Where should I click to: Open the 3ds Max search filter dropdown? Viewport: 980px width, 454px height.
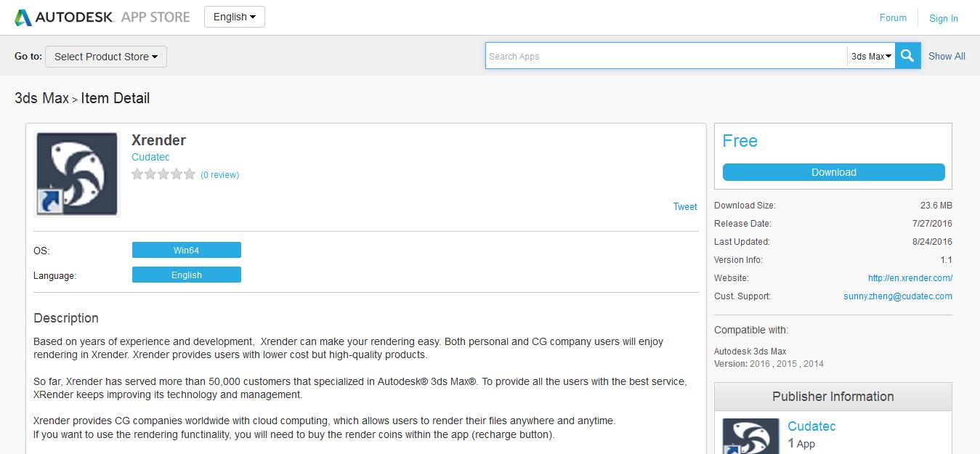(x=871, y=56)
